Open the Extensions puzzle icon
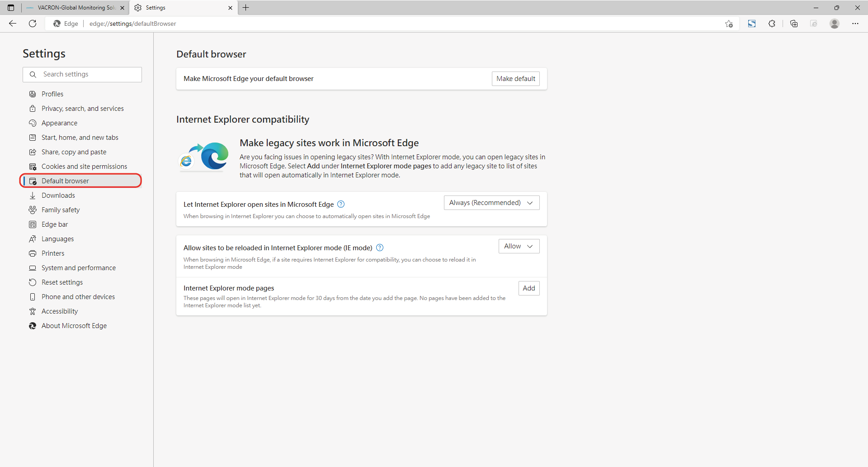This screenshot has width=868, height=467. 772,24
